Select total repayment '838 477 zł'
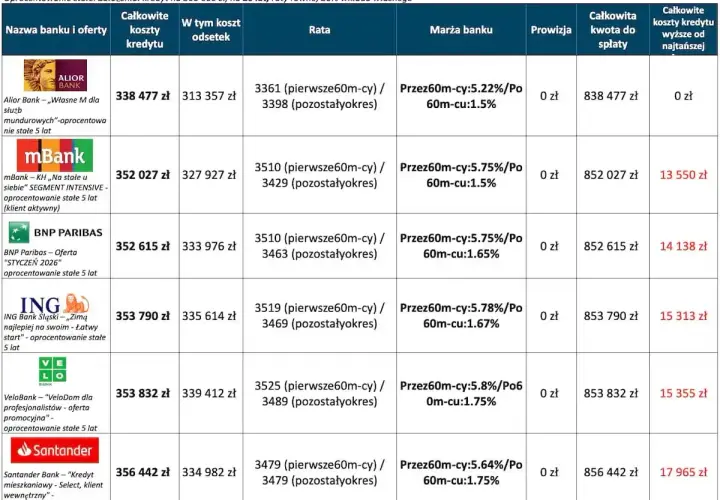This screenshot has width=720, height=500. click(611, 96)
